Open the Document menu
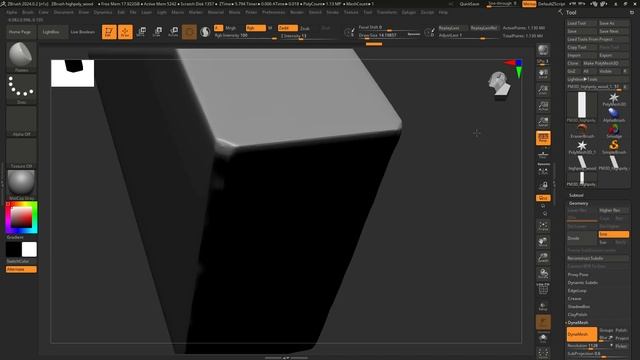640x360 pixels. tap(64, 12)
